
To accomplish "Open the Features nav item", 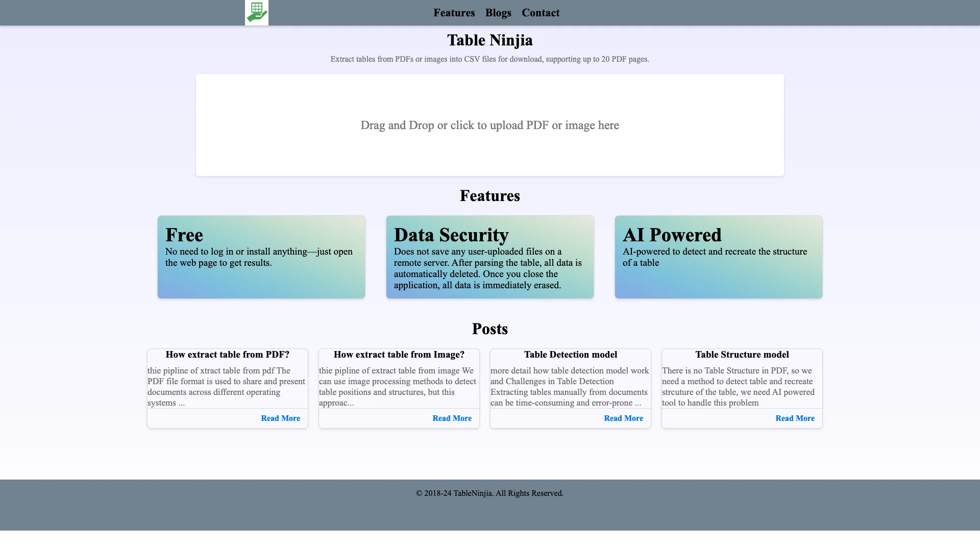I will pos(454,13).
